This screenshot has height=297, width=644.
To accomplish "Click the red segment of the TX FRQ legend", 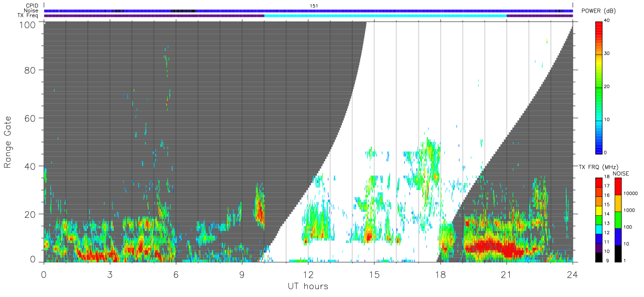I will 599,183.
